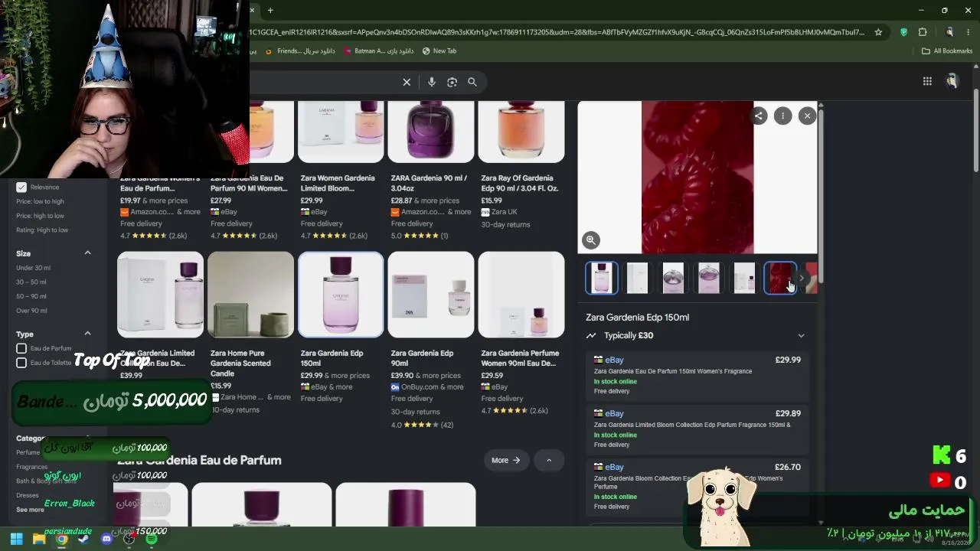980x551 pixels.
Task: Enable the Eau de Parfum filter
Action: point(21,348)
